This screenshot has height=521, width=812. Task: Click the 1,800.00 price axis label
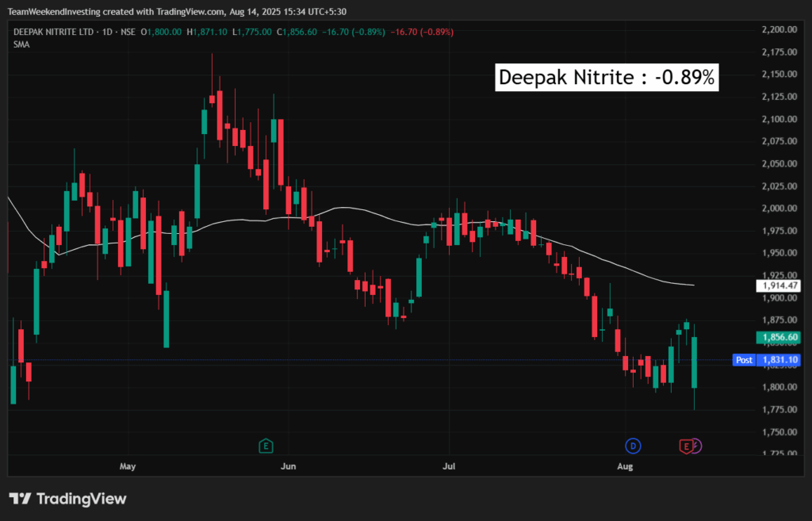pyautogui.click(x=779, y=387)
